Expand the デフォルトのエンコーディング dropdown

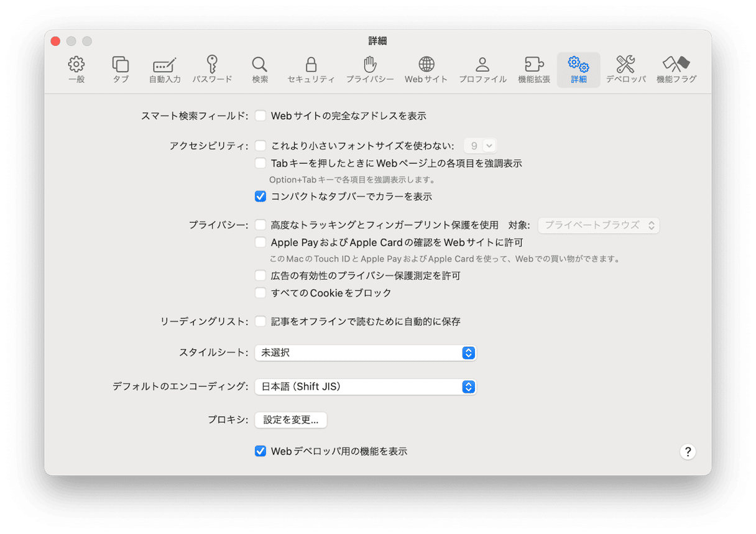pyautogui.click(x=365, y=387)
